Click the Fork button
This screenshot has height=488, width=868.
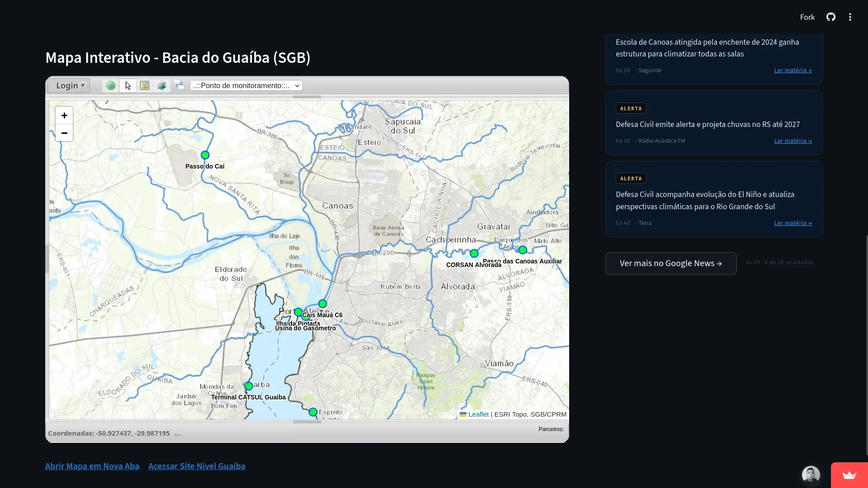(x=807, y=17)
